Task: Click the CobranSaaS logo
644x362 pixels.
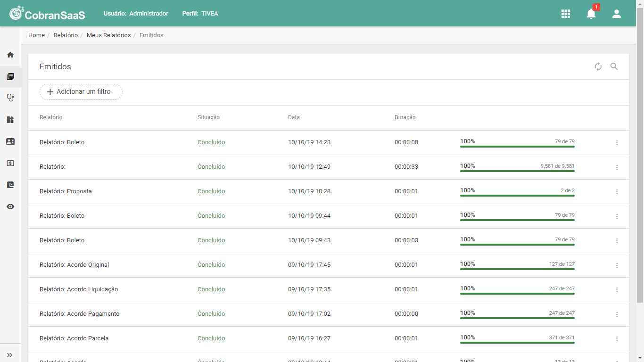Action: [47, 14]
